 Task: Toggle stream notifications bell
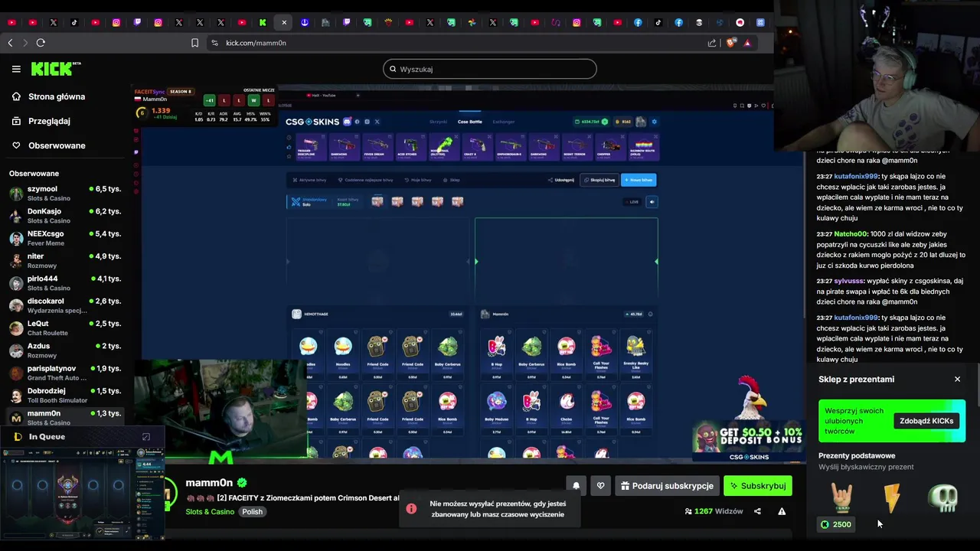577,486
